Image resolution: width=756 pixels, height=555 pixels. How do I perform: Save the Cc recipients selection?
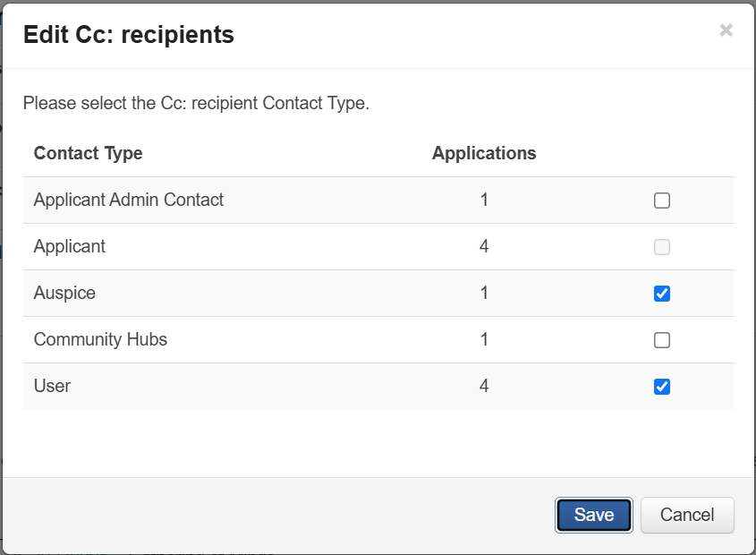pyautogui.click(x=594, y=515)
